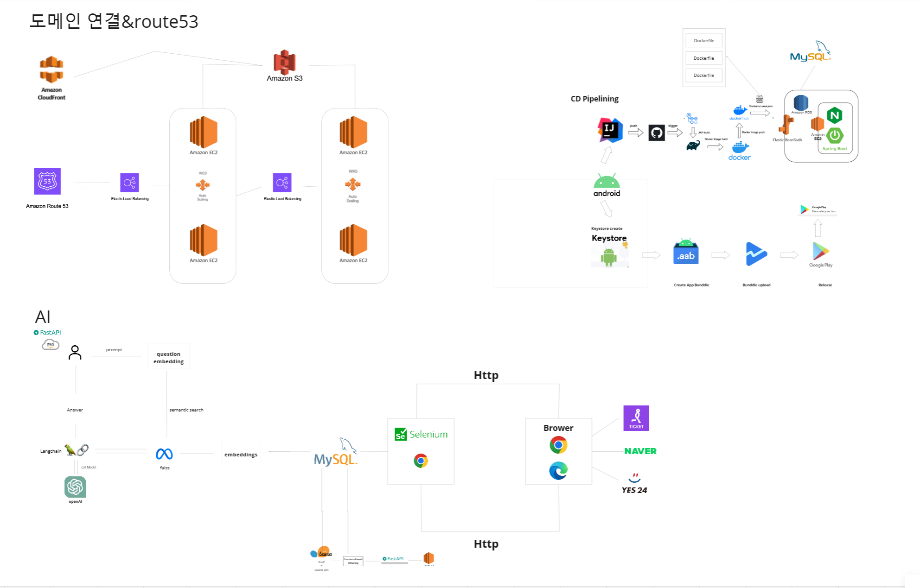
Task: Select the lower Amazon EC2 in WAS group
Action: (353, 240)
